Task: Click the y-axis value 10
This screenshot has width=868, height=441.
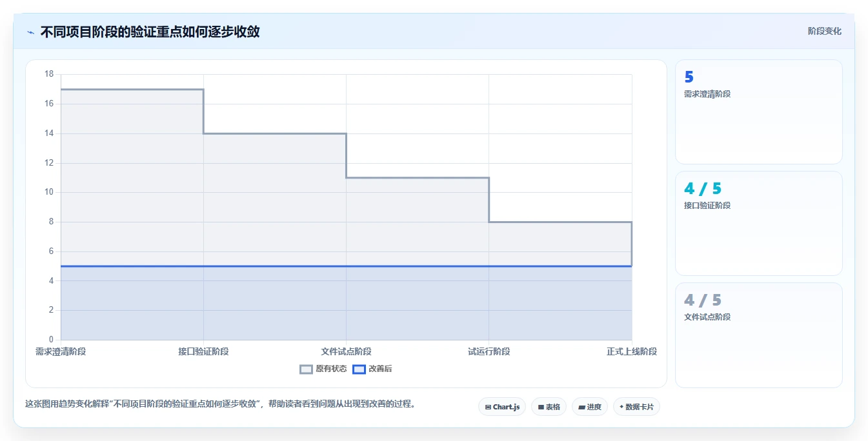Action: [49, 192]
